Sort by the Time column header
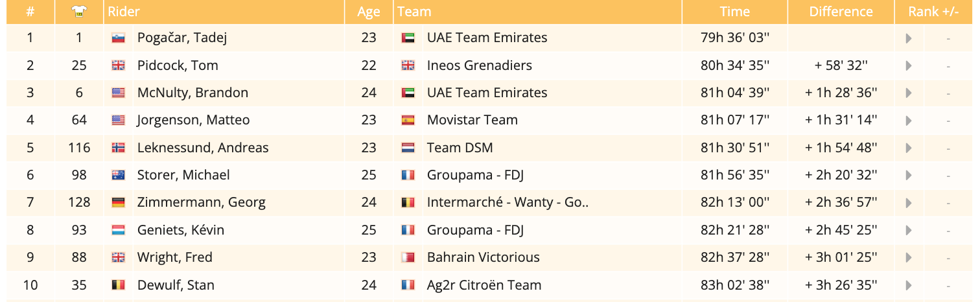This screenshot has height=302, width=980. [734, 12]
